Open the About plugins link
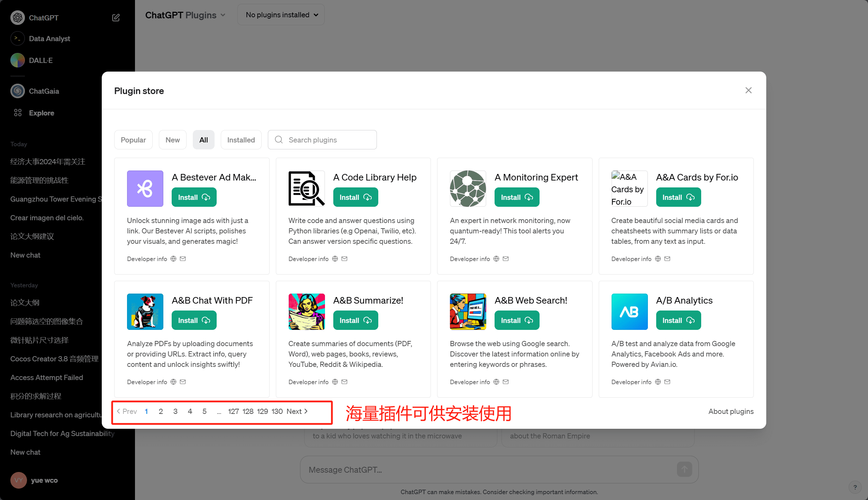868x500 pixels. 731,411
